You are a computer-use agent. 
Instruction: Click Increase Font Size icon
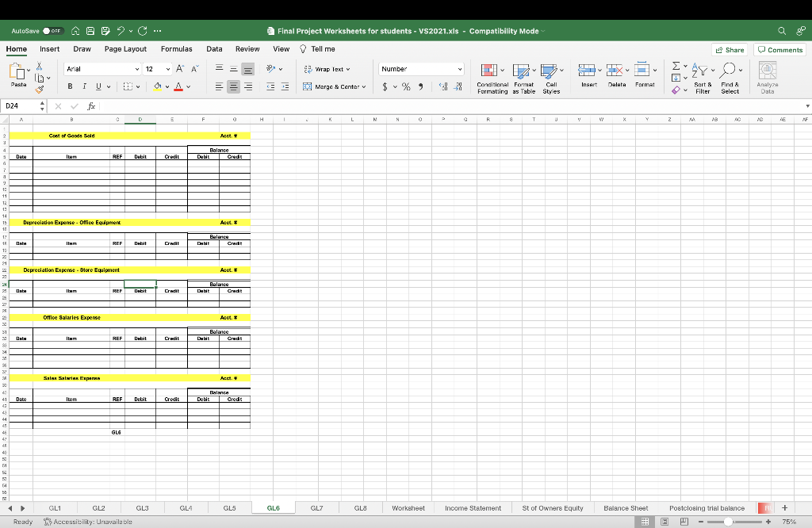pos(180,69)
